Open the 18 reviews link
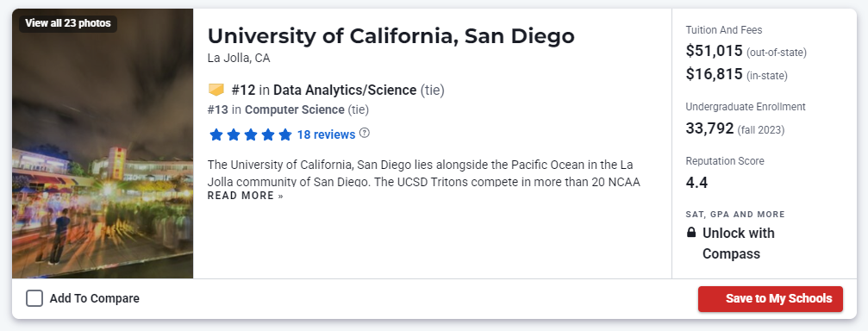This screenshot has height=331, width=868. coord(326,134)
